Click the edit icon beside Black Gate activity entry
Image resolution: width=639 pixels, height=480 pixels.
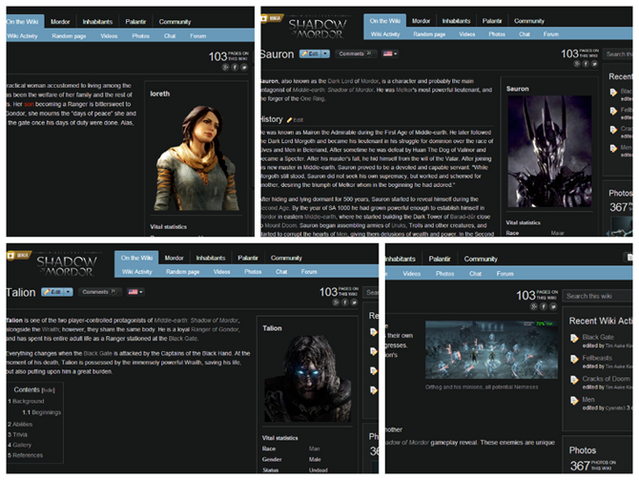574,338
